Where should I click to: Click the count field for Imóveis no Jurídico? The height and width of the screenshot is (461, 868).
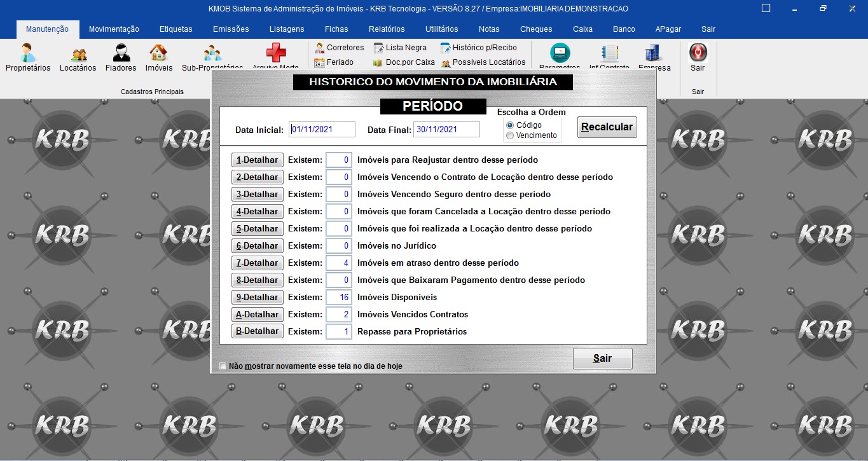point(339,246)
